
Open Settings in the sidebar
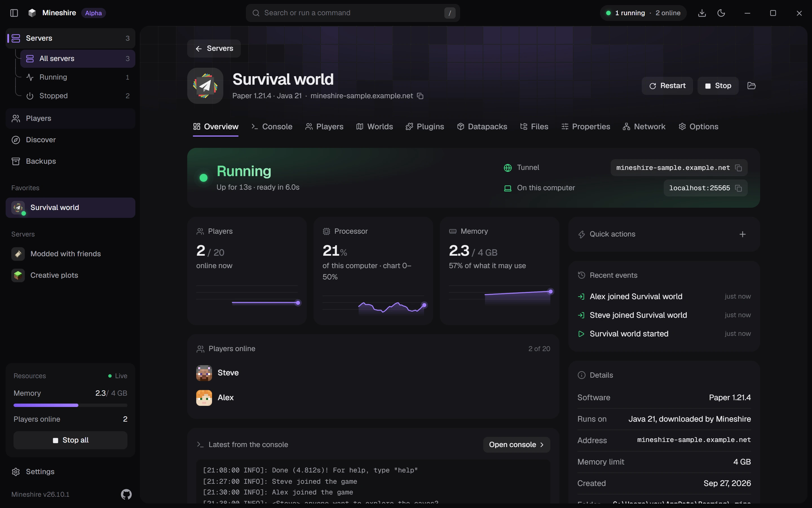[x=70, y=472]
